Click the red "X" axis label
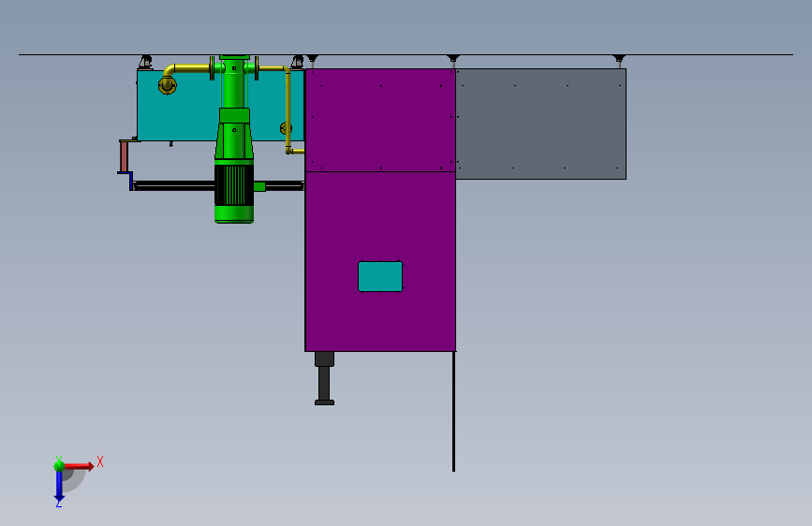This screenshot has width=812, height=526. pos(100,461)
